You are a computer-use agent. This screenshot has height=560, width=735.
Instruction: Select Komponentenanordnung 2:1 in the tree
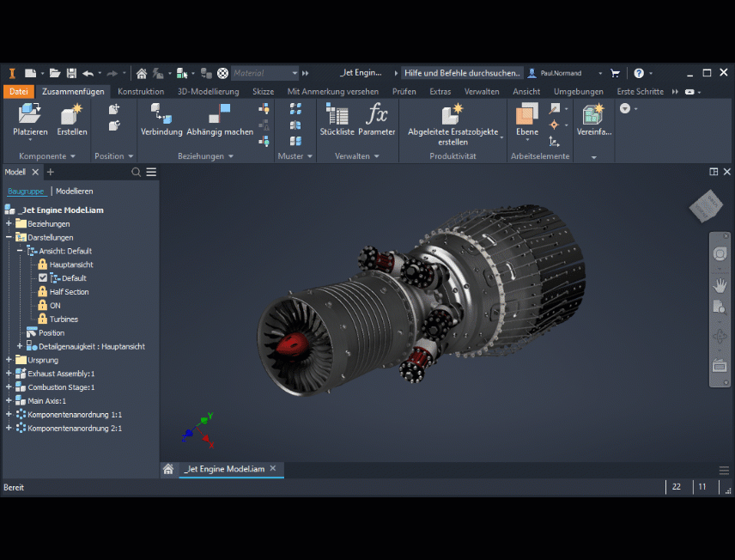(x=75, y=429)
